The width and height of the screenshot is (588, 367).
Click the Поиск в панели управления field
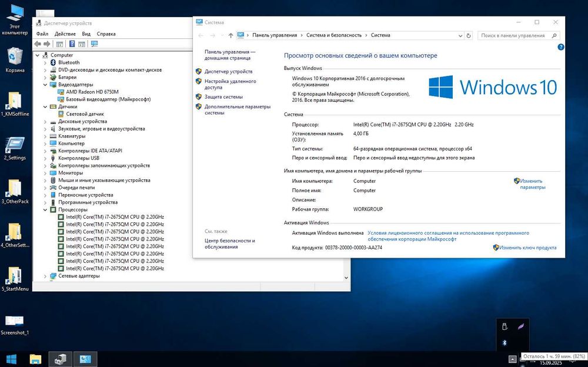519,36
